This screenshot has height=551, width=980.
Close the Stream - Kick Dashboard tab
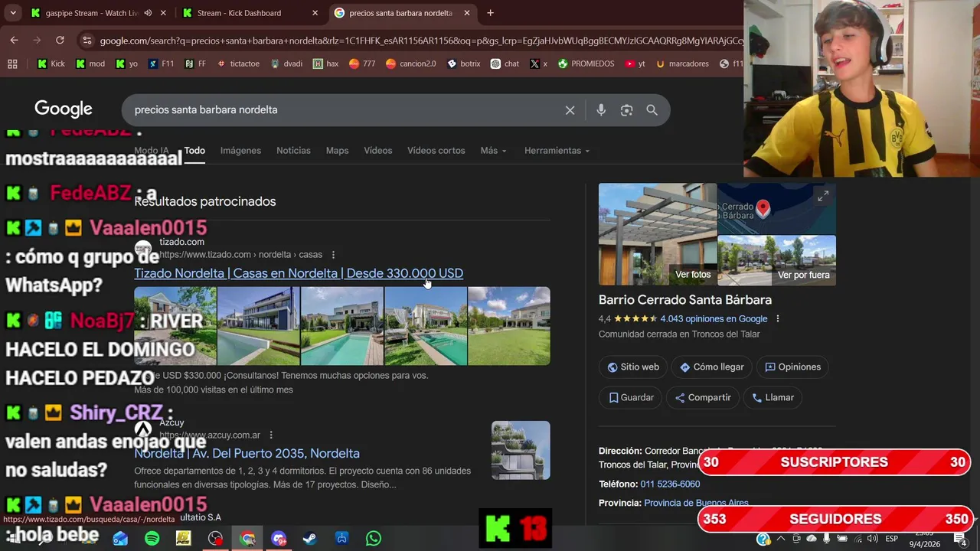pos(315,13)
